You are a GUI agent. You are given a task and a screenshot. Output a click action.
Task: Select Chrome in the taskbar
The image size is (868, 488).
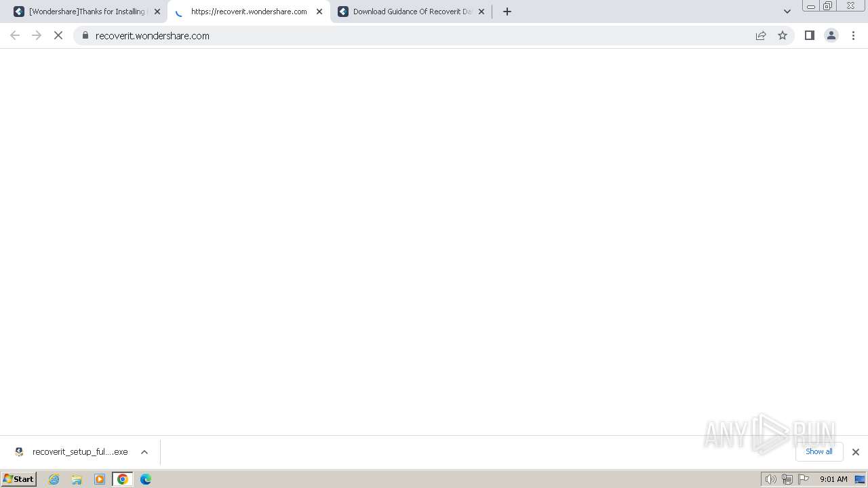123,479
